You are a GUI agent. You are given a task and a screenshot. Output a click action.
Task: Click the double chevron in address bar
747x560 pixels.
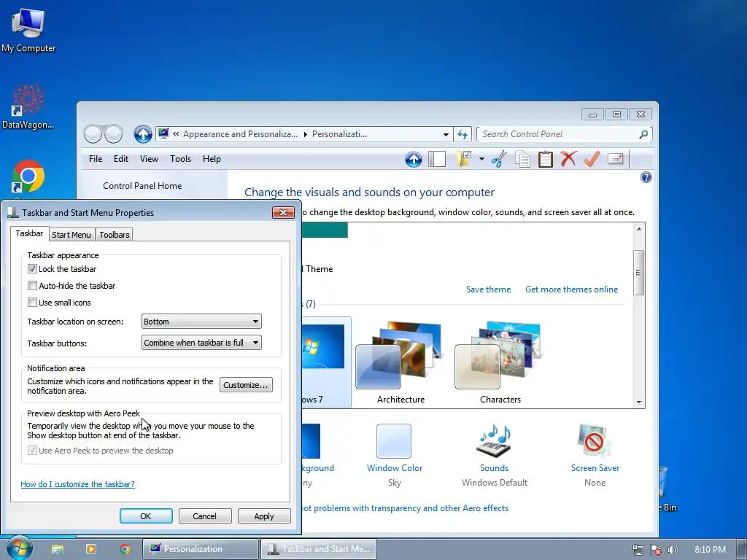(x=176, y=134)
